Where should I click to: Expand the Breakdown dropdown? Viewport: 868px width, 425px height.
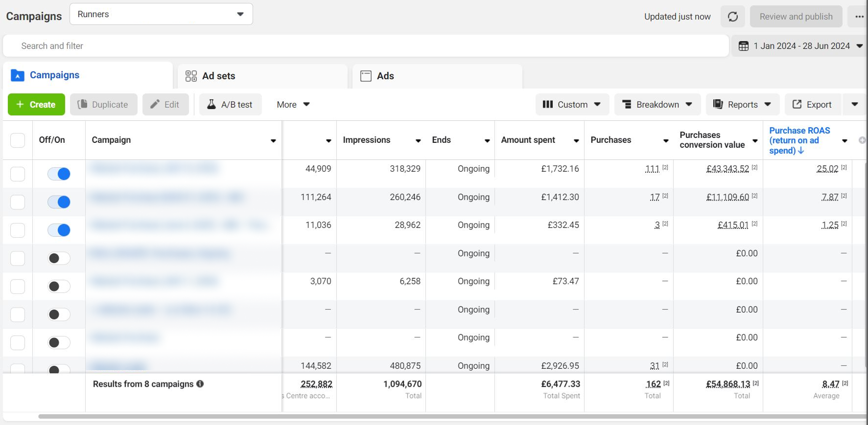point(657,105)
